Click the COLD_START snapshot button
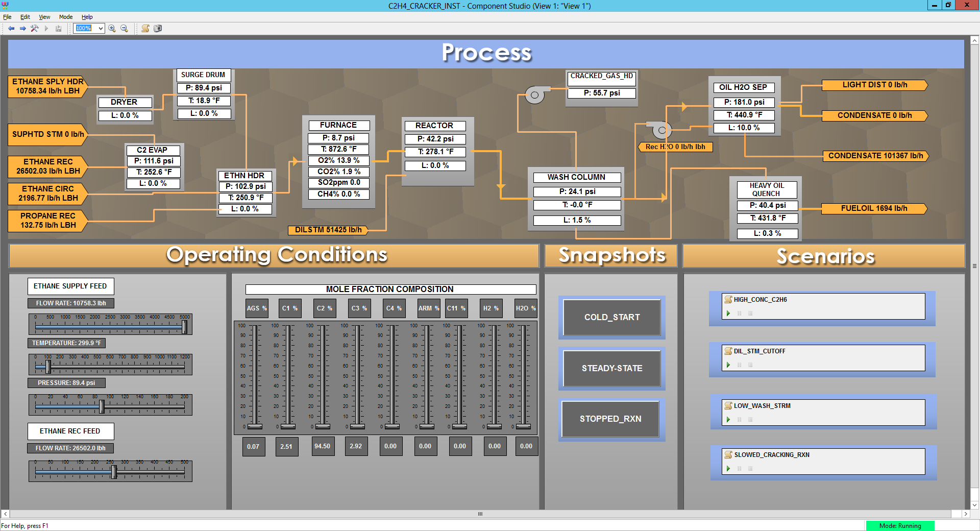 (x=611, y=317)
